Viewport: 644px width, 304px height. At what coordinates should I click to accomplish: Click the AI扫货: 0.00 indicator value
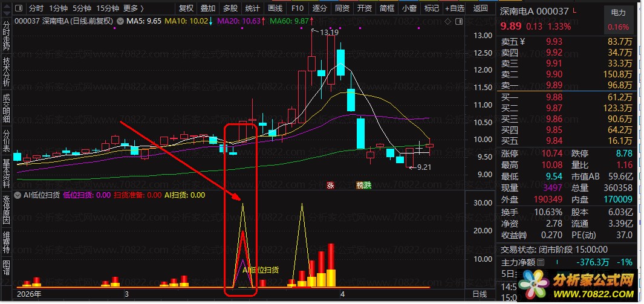pyautogui.click(x=184, y=195)
